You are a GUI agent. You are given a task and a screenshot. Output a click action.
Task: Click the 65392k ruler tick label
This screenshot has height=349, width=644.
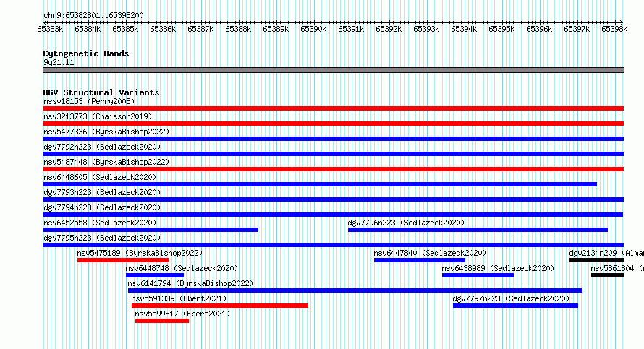[x=389, y=29]
